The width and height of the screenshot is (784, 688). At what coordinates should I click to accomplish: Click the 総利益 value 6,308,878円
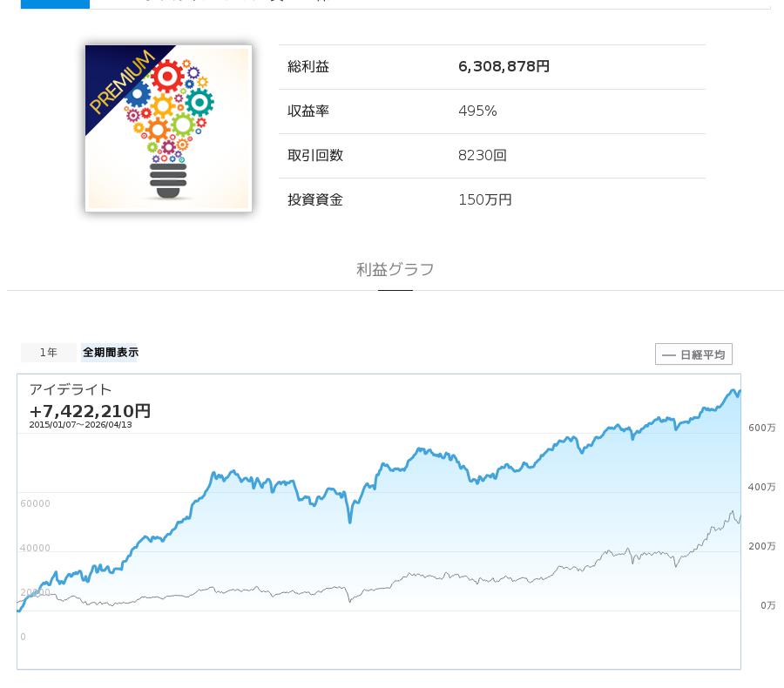504,67
